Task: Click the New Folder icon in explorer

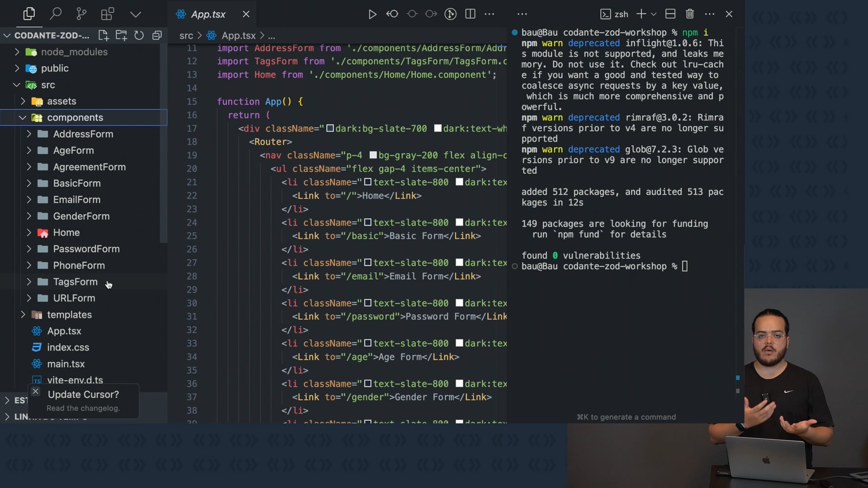Action: 121,35
